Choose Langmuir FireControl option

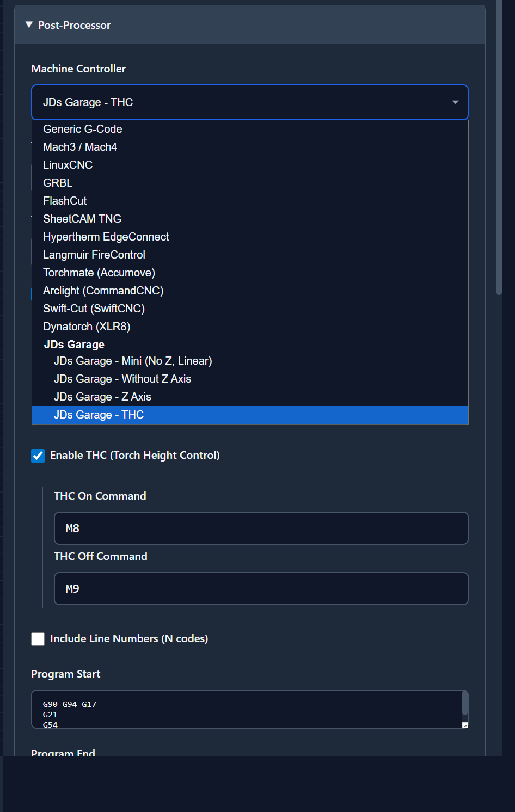point(94,255)
